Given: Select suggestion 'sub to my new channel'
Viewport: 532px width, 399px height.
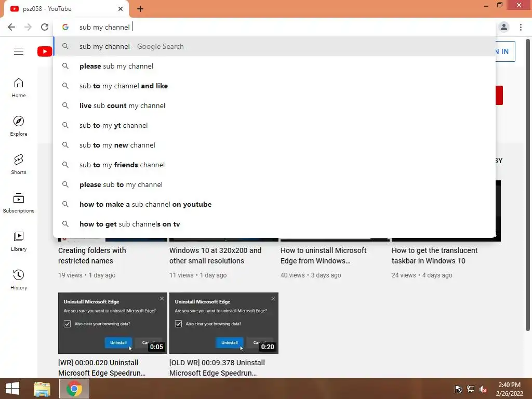Looking at the screenshot, I should (274, 145).
